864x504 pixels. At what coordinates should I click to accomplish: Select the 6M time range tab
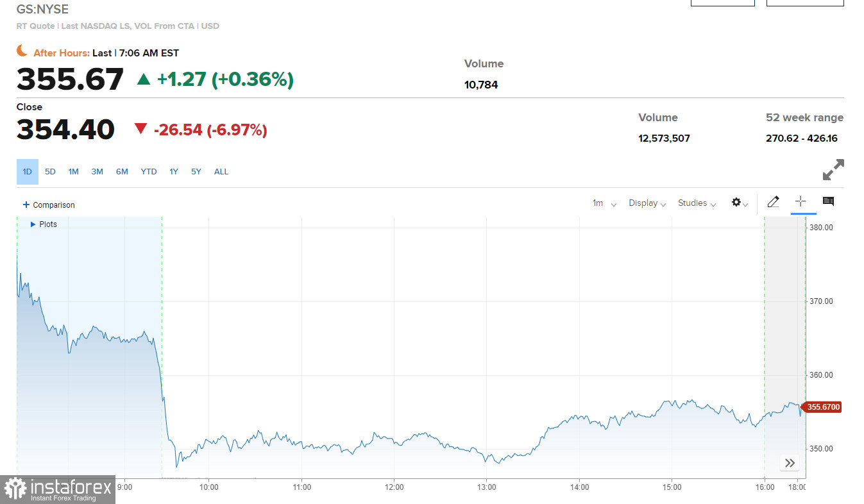click(122, 172)
